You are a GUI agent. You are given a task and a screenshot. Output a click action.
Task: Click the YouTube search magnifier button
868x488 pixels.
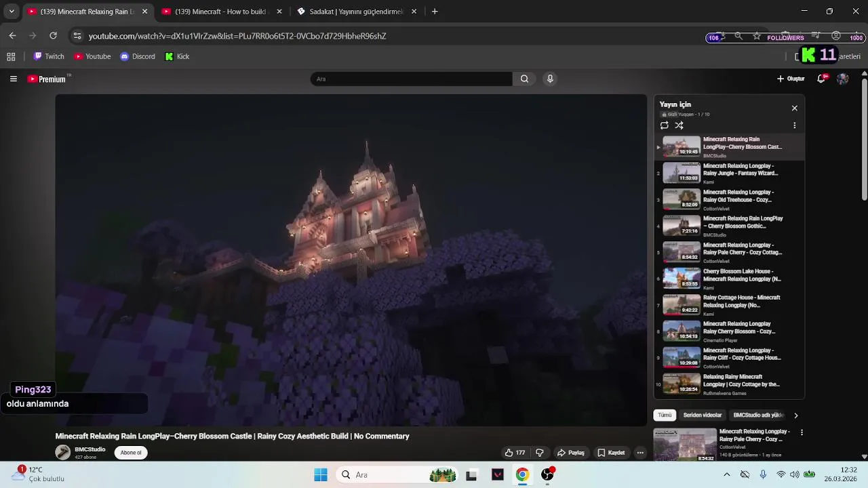point(524,79)
